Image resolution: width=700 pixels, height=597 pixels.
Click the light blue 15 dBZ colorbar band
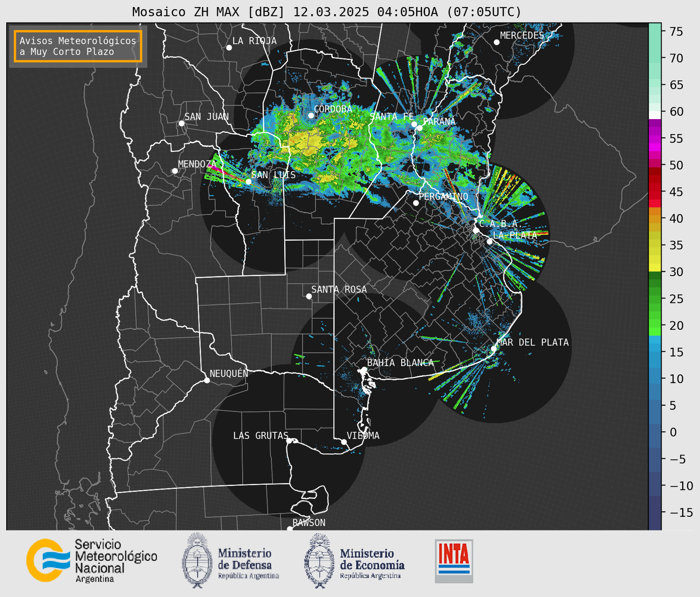655,352
